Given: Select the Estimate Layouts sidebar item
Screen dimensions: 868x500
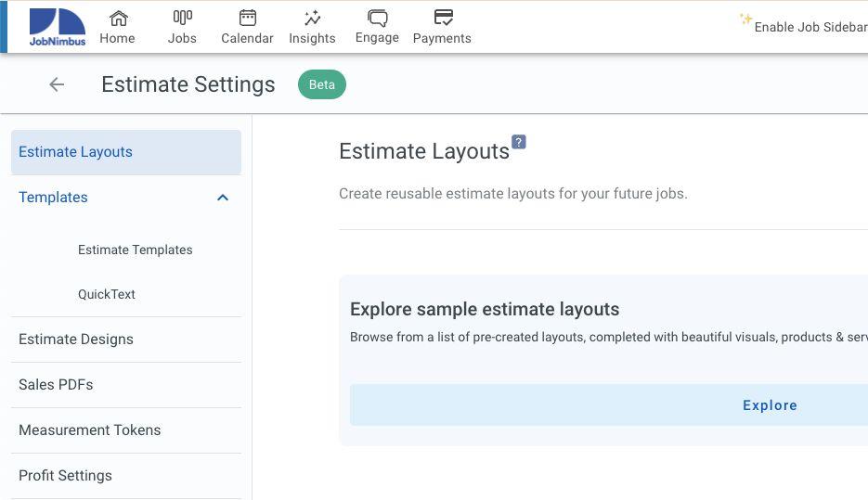Looking at the screenshot, I should click(76, 152).
